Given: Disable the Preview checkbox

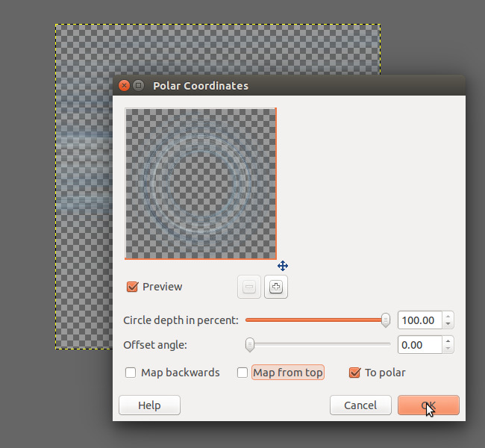Looking at the screenshot, I should (133, 287).
